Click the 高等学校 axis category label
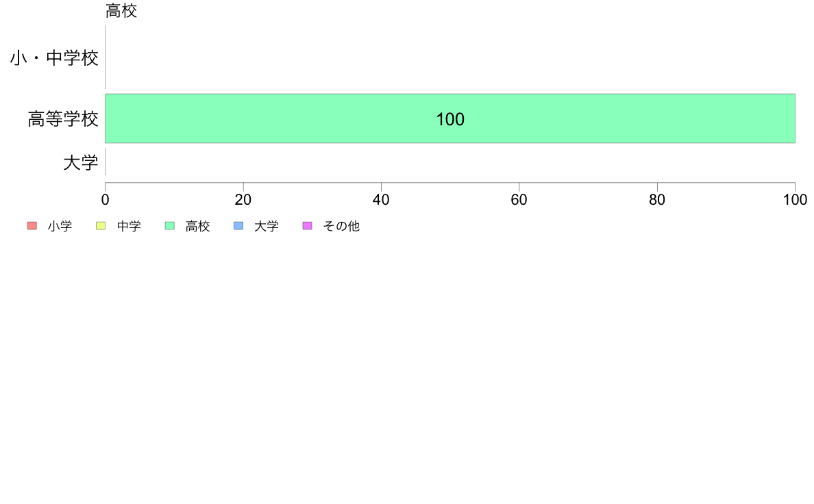The image size is (814, 504). coord(63,119)
